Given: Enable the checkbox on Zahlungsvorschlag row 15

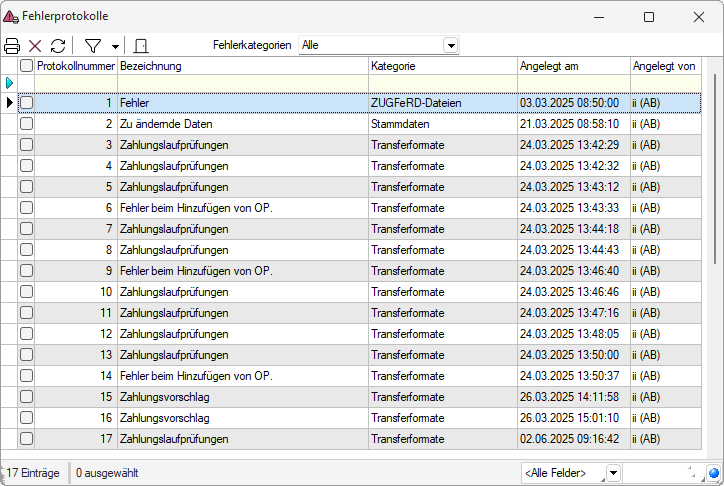Looking at the screenshot, I should coord(27,397).
